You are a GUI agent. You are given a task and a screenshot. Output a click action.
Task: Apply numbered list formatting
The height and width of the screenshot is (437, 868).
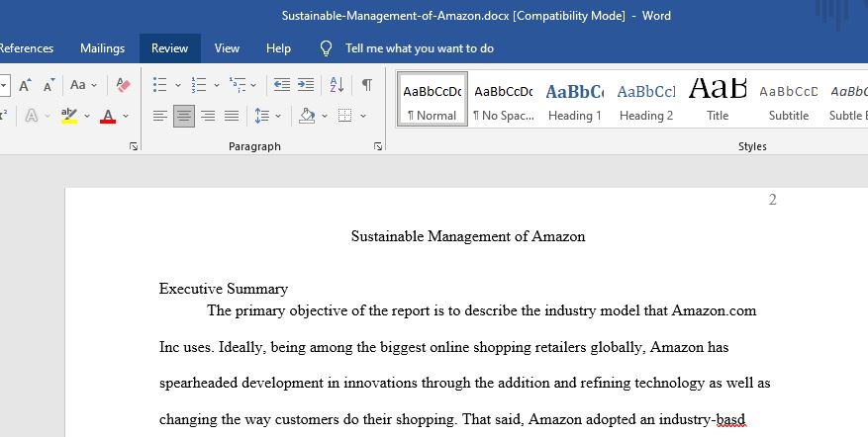point(199,85)
